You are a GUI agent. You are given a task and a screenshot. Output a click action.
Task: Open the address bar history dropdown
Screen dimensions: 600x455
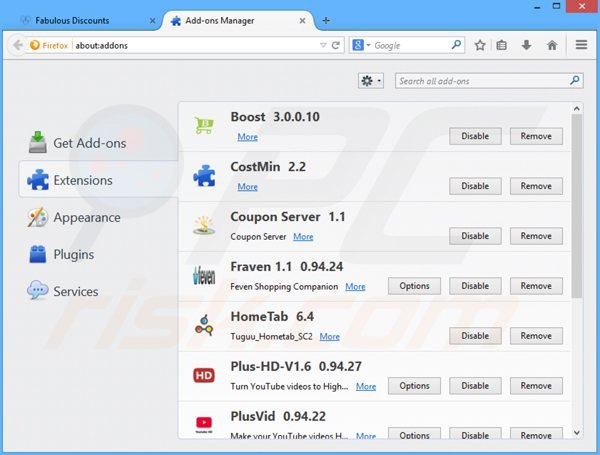323,45
